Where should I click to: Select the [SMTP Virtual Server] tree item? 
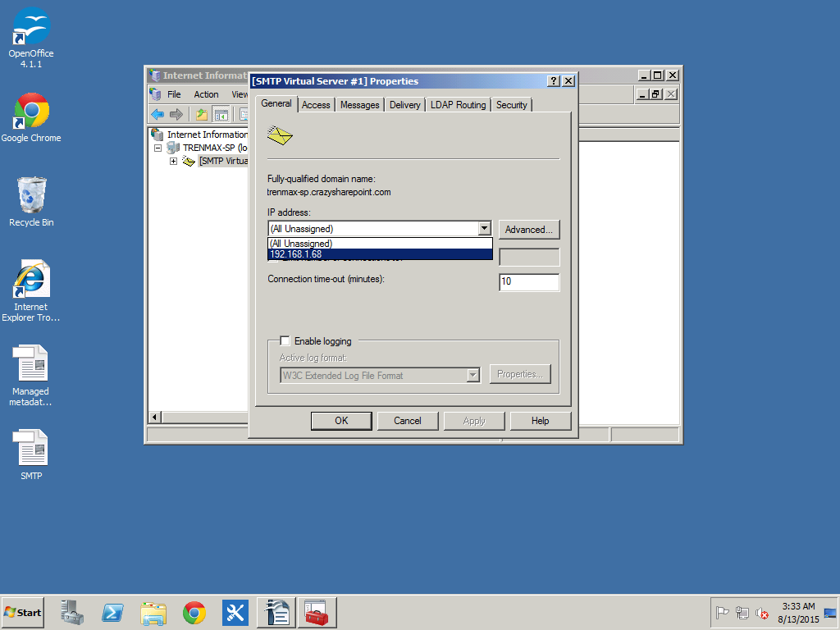tap(223, 161)
